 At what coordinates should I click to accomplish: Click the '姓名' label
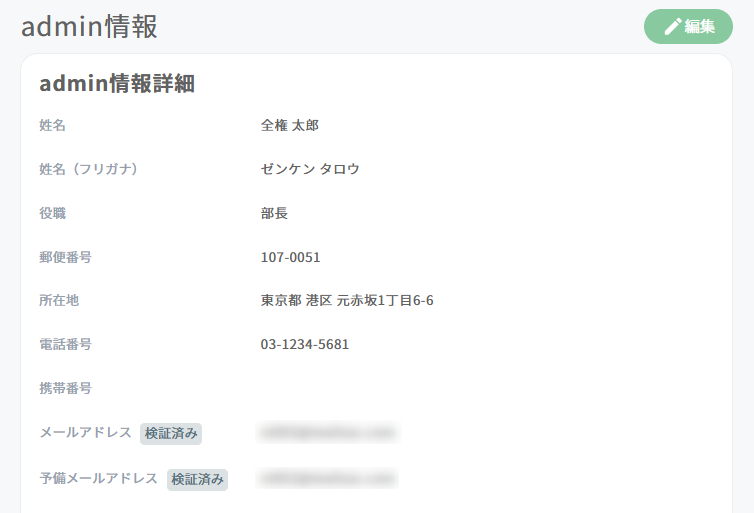coord(52,125)
